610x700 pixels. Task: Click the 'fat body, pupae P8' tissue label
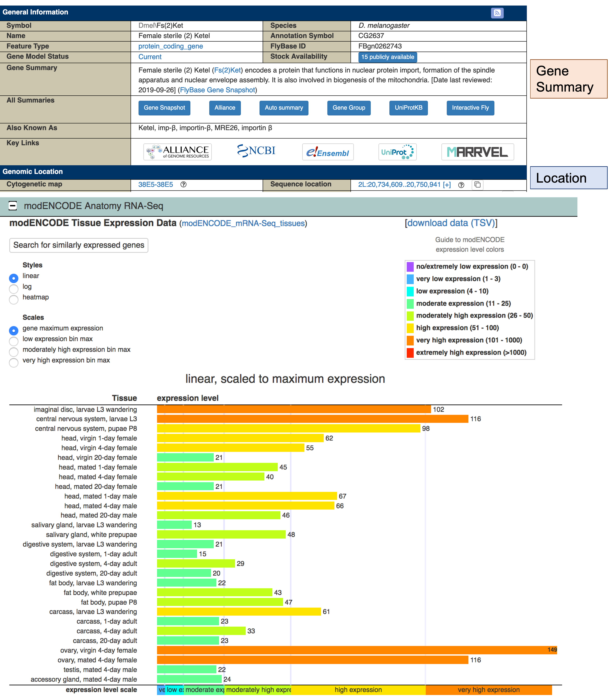pyautogui.click(x=109, y=602)
